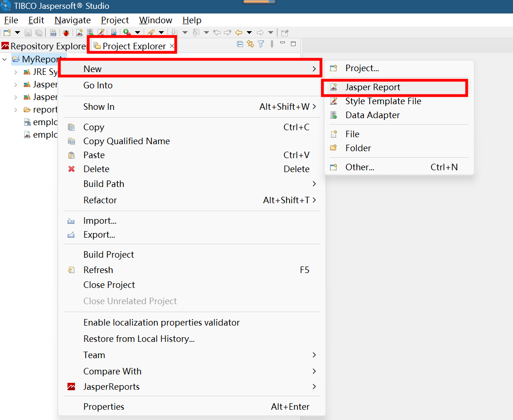
Task: Expand the JRE System Library node
Action: [15, 72]
